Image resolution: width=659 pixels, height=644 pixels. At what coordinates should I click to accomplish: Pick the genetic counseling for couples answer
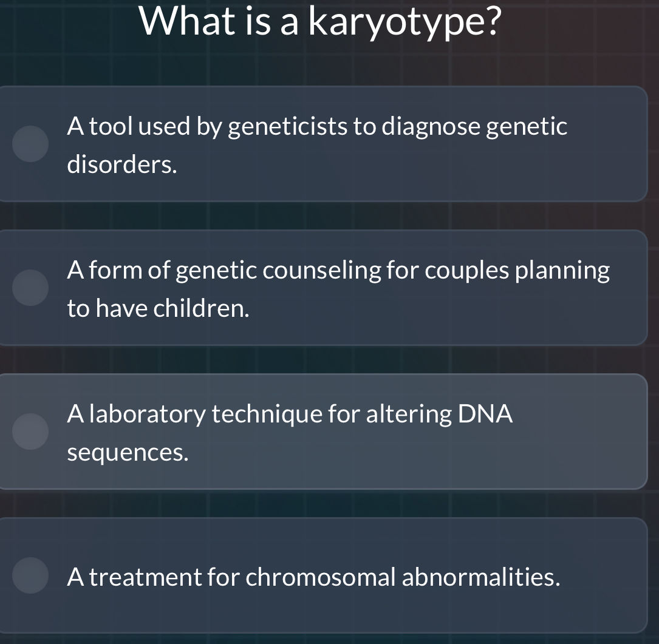point(328,288)
